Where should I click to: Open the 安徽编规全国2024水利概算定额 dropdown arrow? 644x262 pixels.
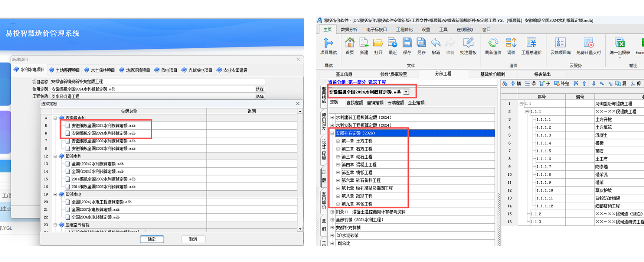pos(406,92)
